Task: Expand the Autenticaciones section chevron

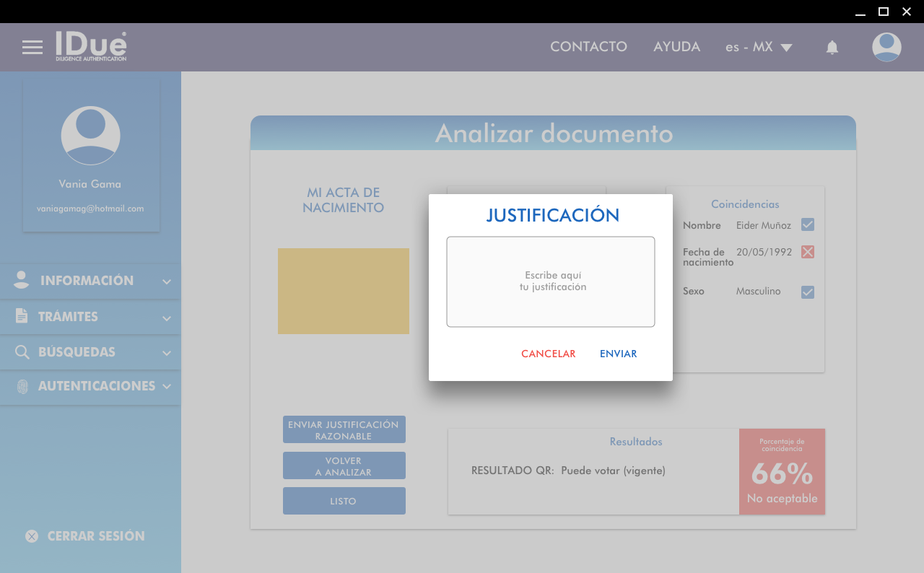Action: coord(167,387)
